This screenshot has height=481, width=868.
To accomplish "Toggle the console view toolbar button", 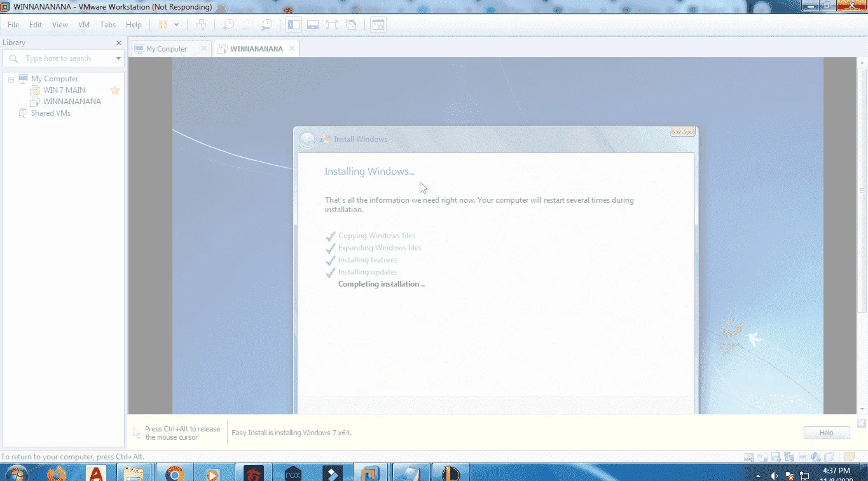I will coord(378,25).
